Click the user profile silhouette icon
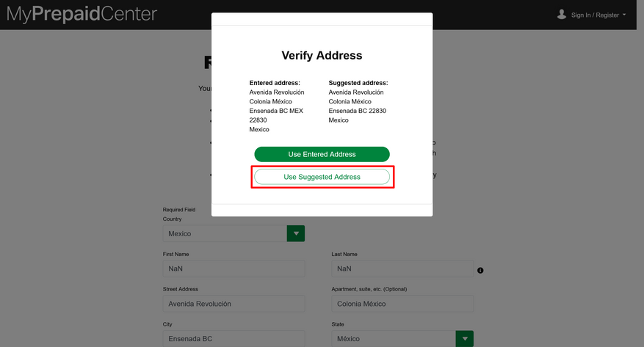This screenshot has height=347, width=644. [562, 14]
